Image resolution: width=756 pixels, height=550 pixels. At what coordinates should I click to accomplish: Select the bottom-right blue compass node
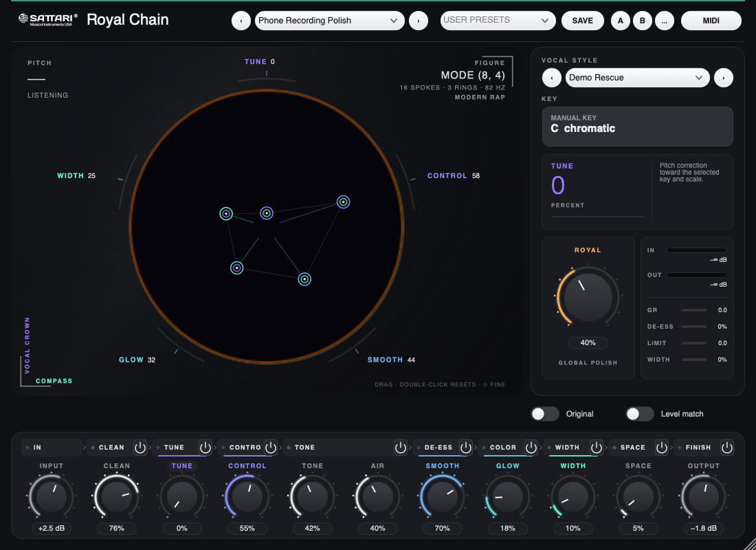click(x=304, y=279)
